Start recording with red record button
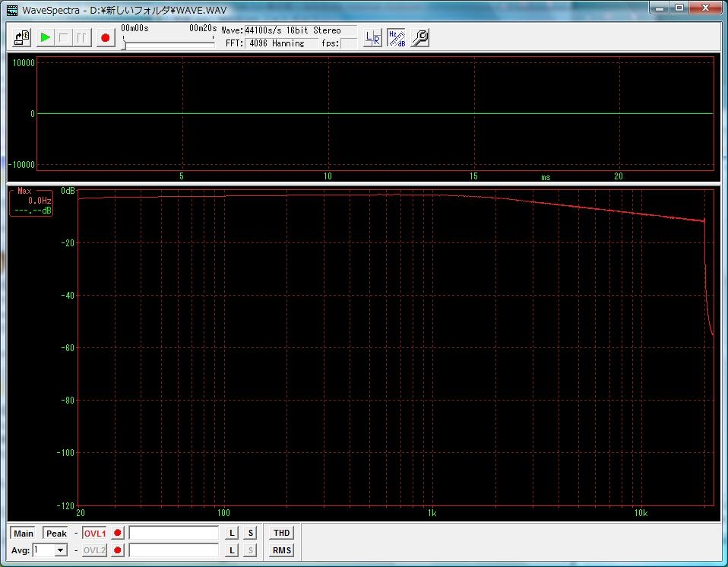Image resolution: width=728 pixels, height=567 pixels. pos(106,37)
